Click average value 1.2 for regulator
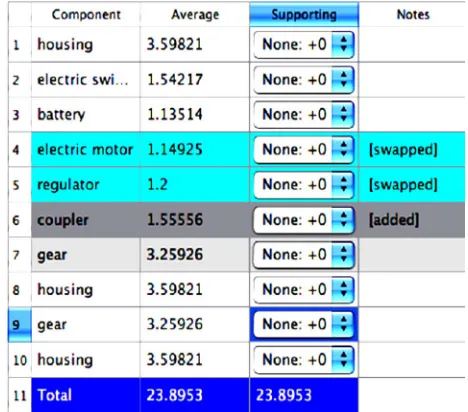The image size is (468, 412). [195, 184]
